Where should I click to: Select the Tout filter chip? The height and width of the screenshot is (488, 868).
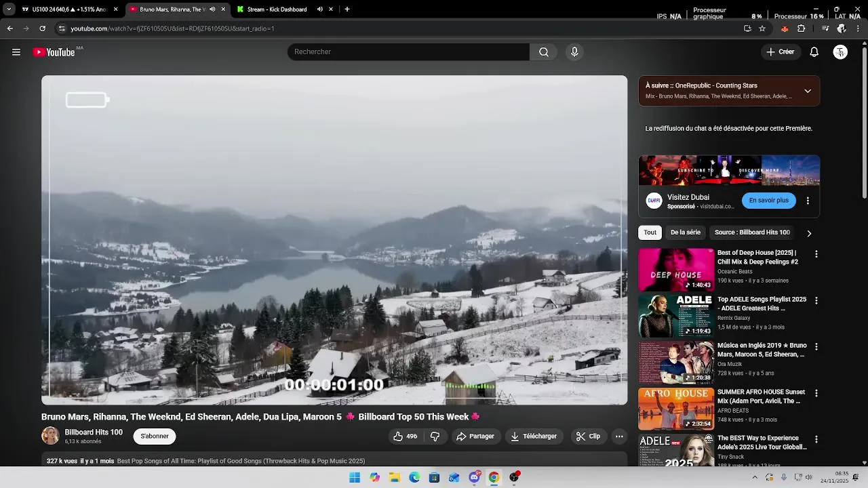pos(650,232)
